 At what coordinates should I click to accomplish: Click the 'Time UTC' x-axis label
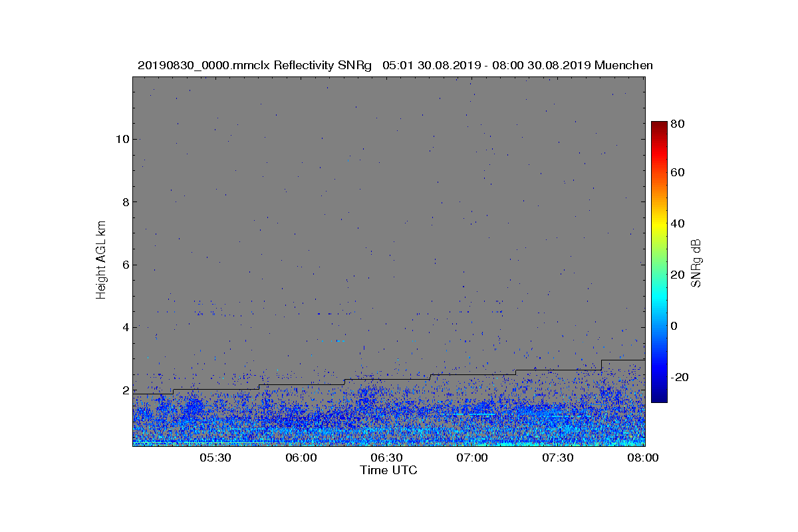389,470
